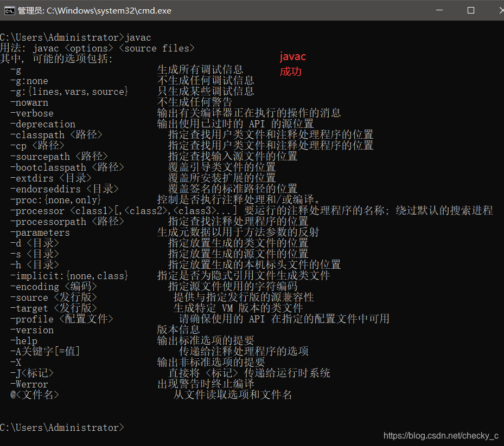The image size is (504, 446).
Task: Click the -J<标记> option text
Action: 32,373
